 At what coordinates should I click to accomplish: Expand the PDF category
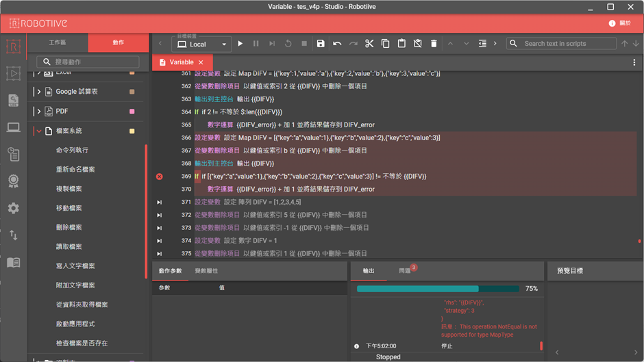[x=39, y=112]
